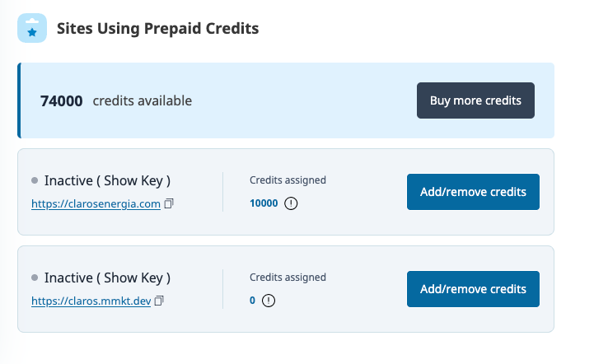Copy the claros.mmkt.dev URL
The image size is (608, 364).
[x=159, y=301]
